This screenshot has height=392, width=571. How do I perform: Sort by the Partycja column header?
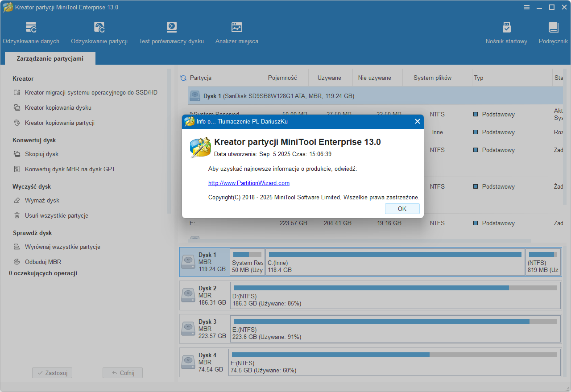[201, 78]
